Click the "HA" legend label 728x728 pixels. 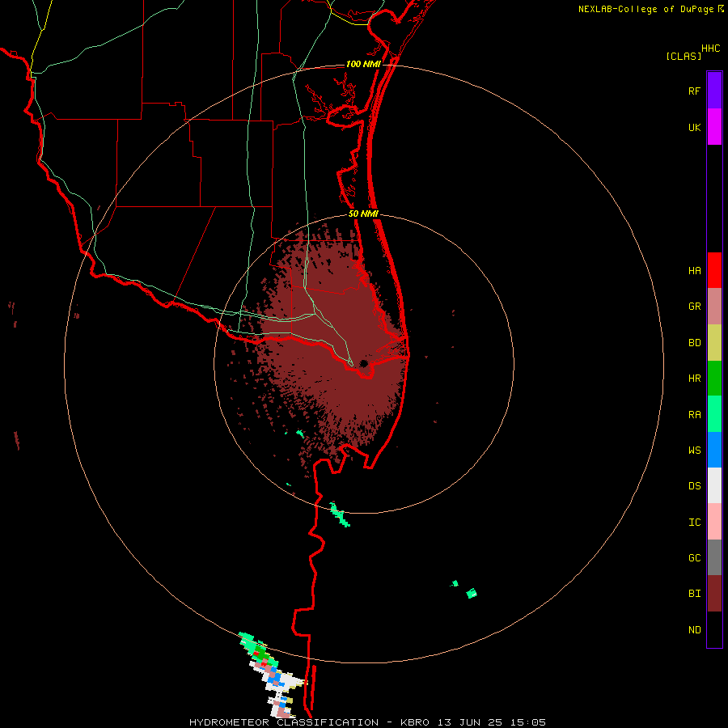pyautogui.click(x=694, y=271)
